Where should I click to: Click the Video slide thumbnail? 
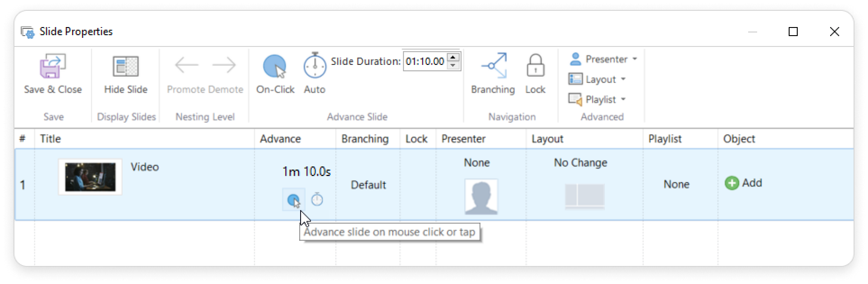tap(90, 177)
